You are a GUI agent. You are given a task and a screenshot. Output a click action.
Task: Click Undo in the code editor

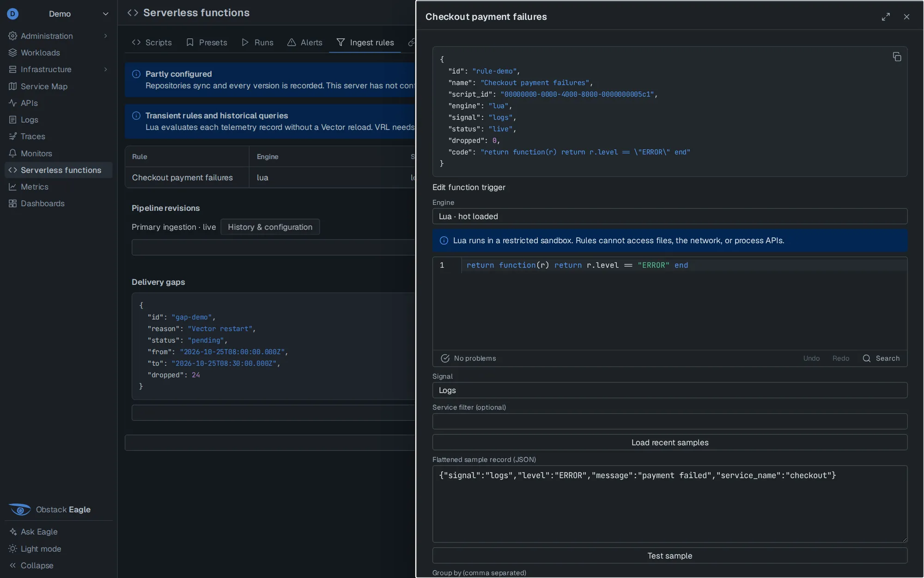point(811,358)
